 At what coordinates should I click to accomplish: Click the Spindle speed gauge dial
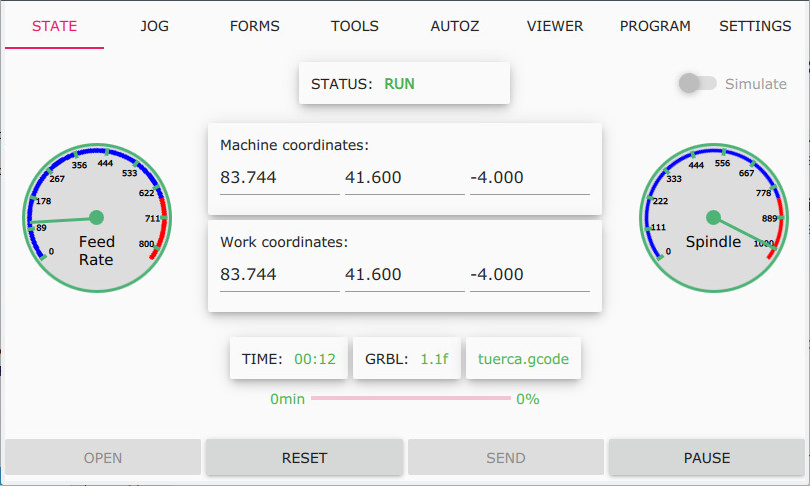[713, 218]
